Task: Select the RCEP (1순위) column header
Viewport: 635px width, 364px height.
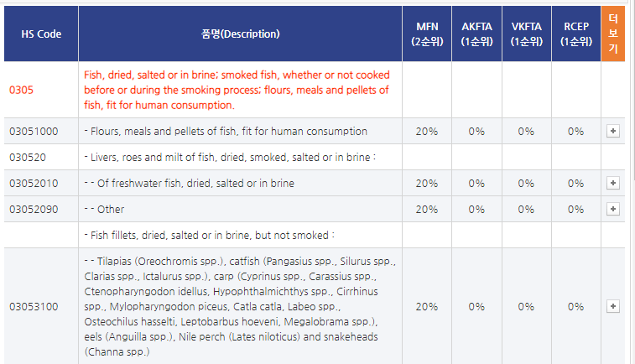Action: coord(575,34)
